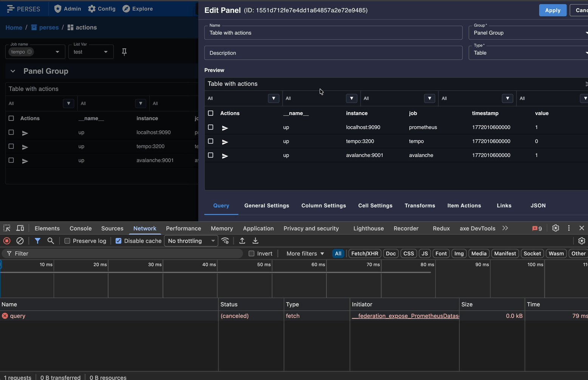This screenshot has width=588, height=380.
Task: Clear the network log
Action: coord(20,241)
